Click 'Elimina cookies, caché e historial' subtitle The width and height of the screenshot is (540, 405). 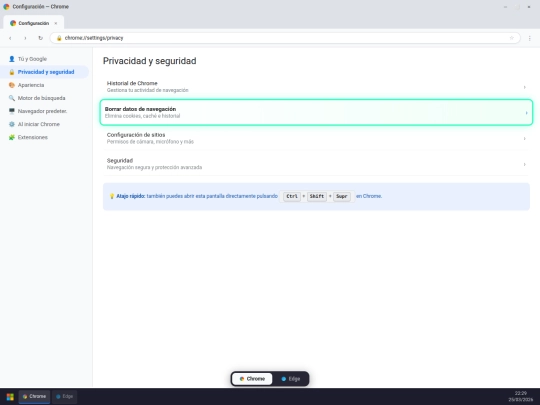[x=142, y=116]
